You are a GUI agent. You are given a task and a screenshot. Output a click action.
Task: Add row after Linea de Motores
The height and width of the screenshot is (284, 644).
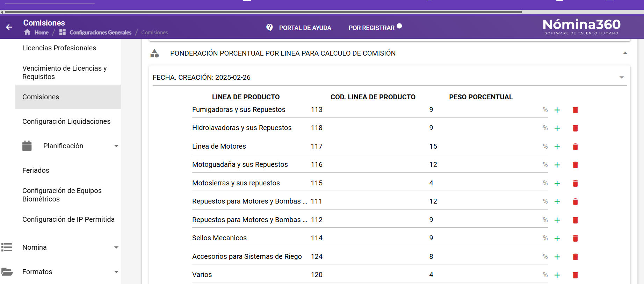(557, 147)
